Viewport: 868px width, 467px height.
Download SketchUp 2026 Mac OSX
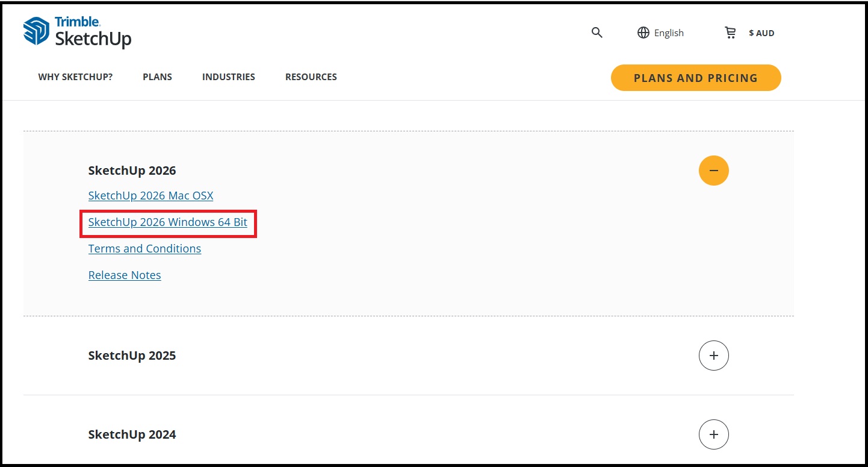(x=150, y=196)
